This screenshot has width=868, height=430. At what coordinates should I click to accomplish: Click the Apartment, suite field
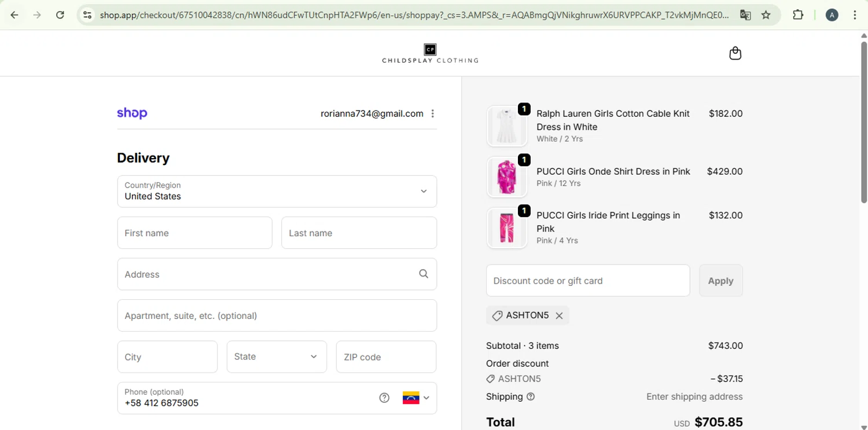point(277,315)
